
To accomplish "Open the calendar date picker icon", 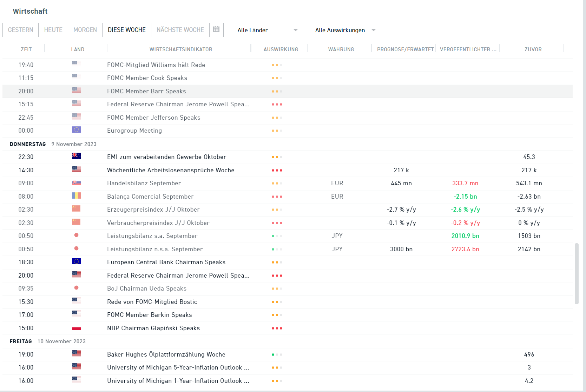I will 216,30.
